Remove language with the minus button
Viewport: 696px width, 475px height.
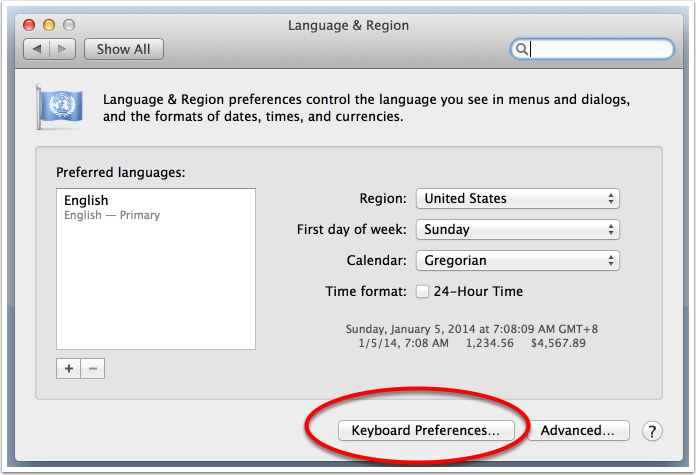[93, 368]
